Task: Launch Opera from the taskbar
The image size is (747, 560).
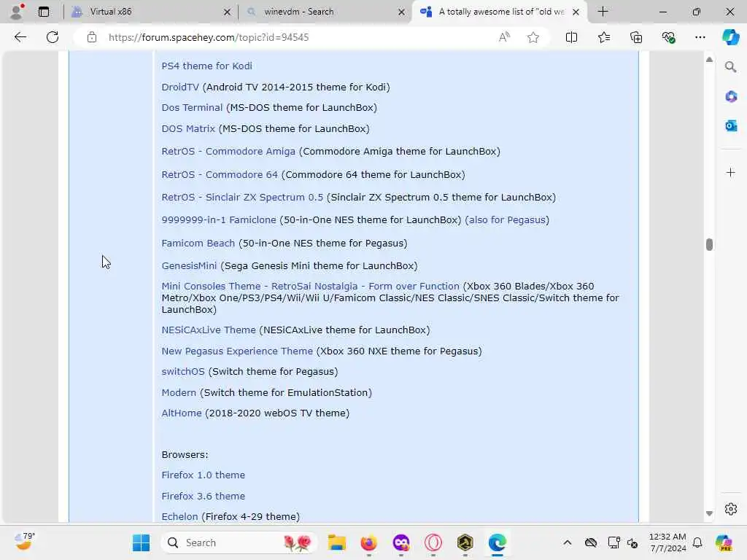Action: (433, 542)
